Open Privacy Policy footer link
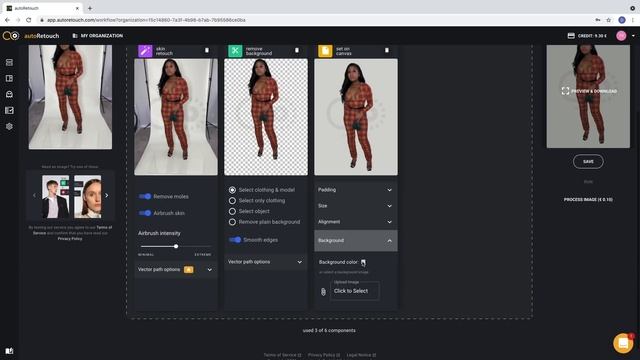 coord(324,355)
